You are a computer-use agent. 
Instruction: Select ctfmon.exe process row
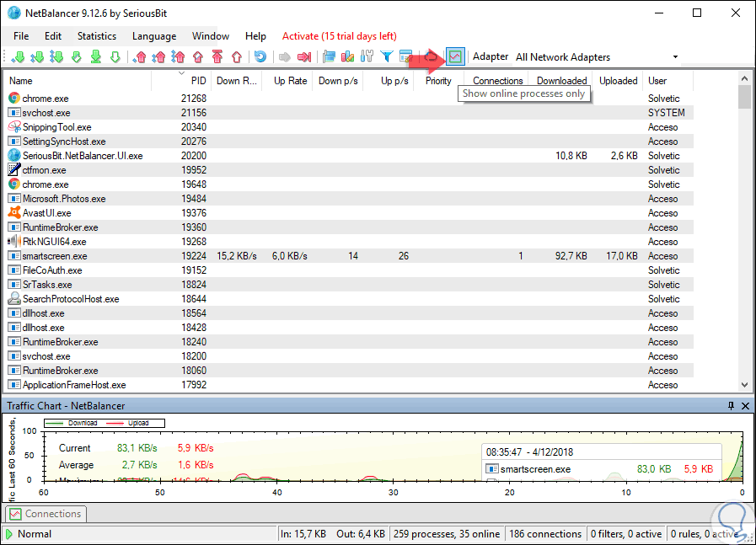pos(350,170)
